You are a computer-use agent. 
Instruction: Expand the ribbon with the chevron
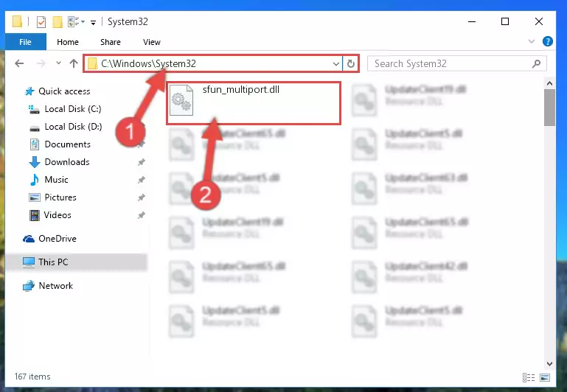[531, 41]
